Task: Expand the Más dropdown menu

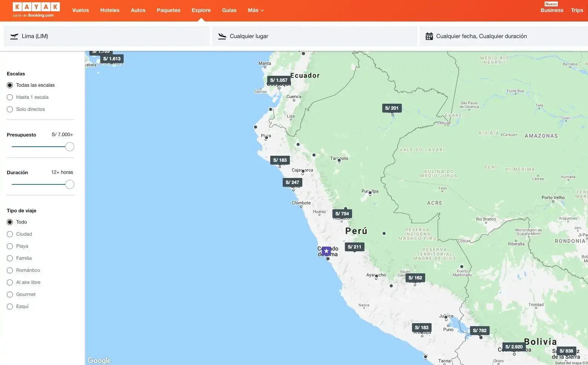Action: tap(256, 10)
